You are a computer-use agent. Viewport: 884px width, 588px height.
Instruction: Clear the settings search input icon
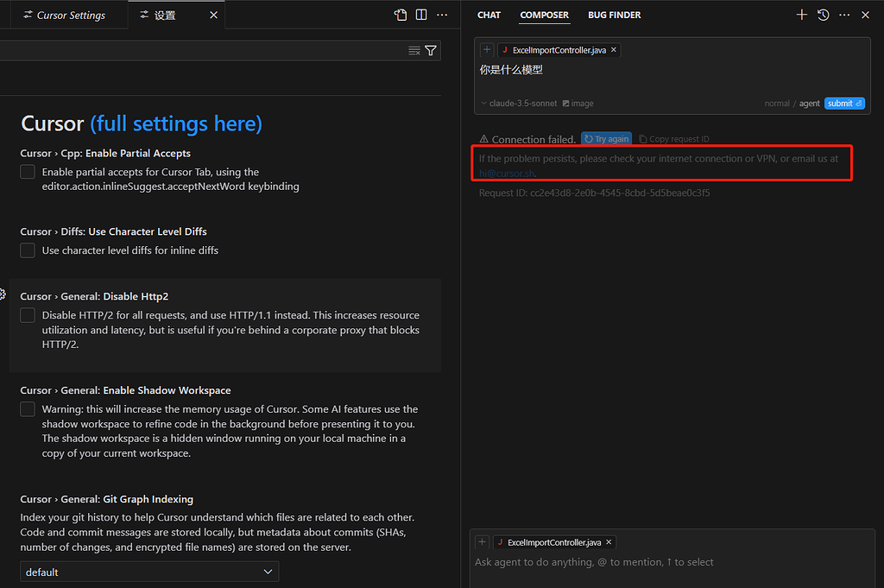(414, 51)
